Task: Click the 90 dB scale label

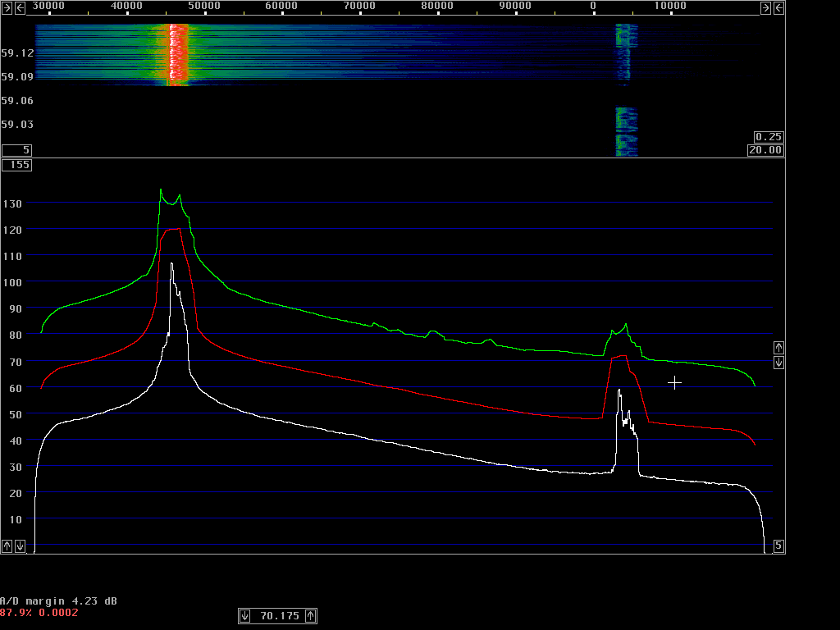Action: coord(16,309)
